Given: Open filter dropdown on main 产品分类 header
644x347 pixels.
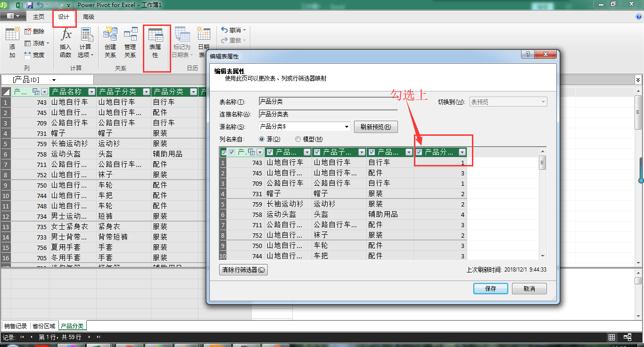Looking at the screenshot, I should point(194,92).
